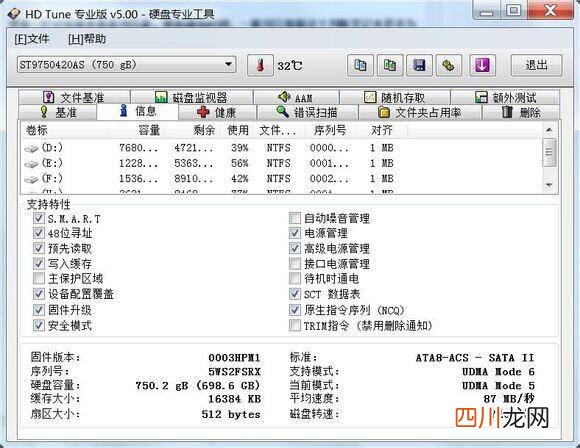The width and height of the screenshot is (580, 448).
Task: Switch to the 磁盘监视器 tab
Action: click(192, 97)
